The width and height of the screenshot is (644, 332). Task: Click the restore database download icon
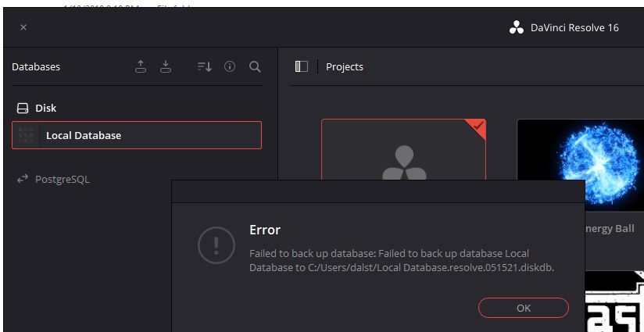tap(166, 66)
